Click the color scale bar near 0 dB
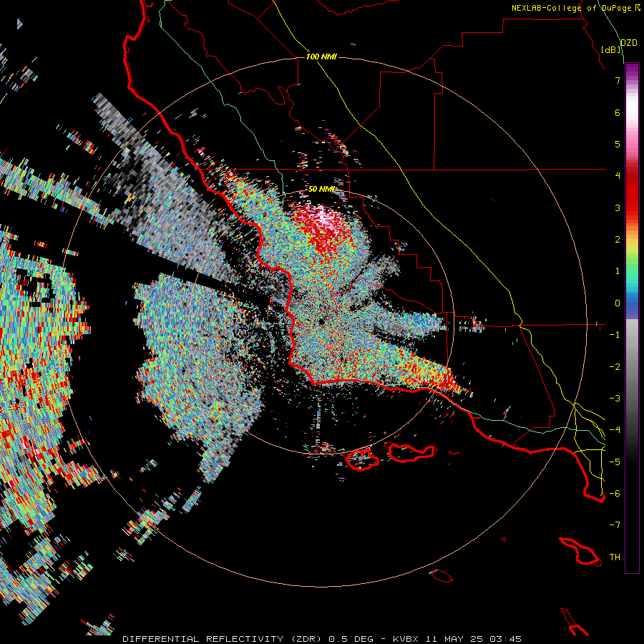 (x=632, y=303)
